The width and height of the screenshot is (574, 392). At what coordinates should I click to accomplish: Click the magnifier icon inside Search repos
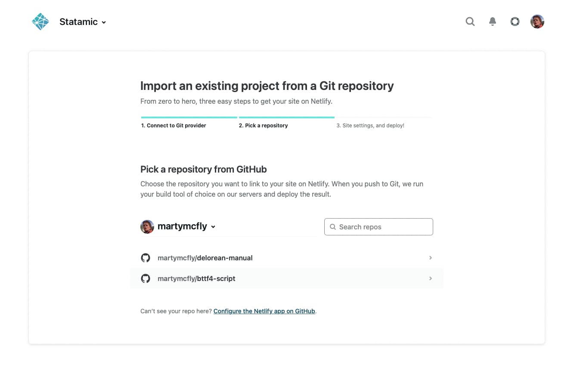[x=333, y=227]
